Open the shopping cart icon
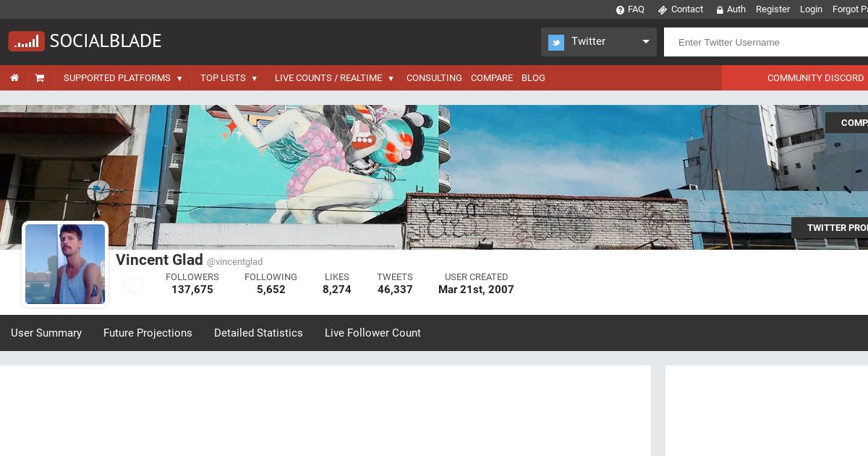 pos(40,77)
